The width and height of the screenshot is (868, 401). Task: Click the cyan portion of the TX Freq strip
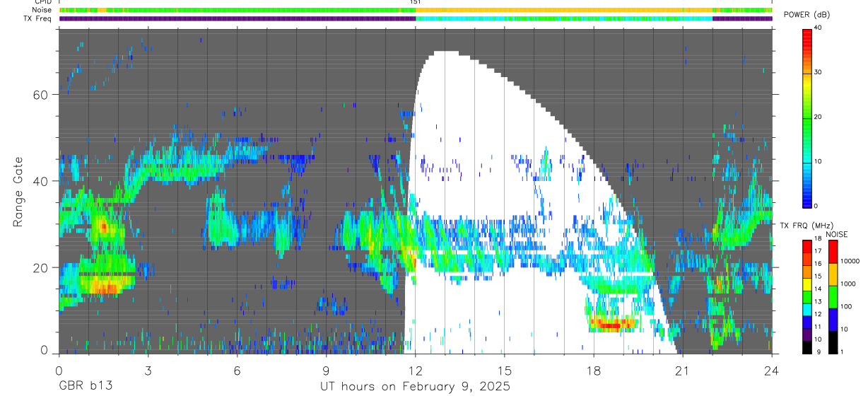coord(564,18)
